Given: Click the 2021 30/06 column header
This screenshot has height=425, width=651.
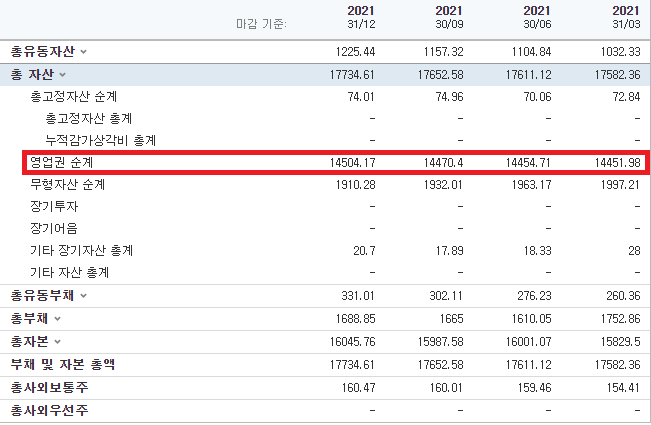Looking at the screenshot, I should point(537,17).
